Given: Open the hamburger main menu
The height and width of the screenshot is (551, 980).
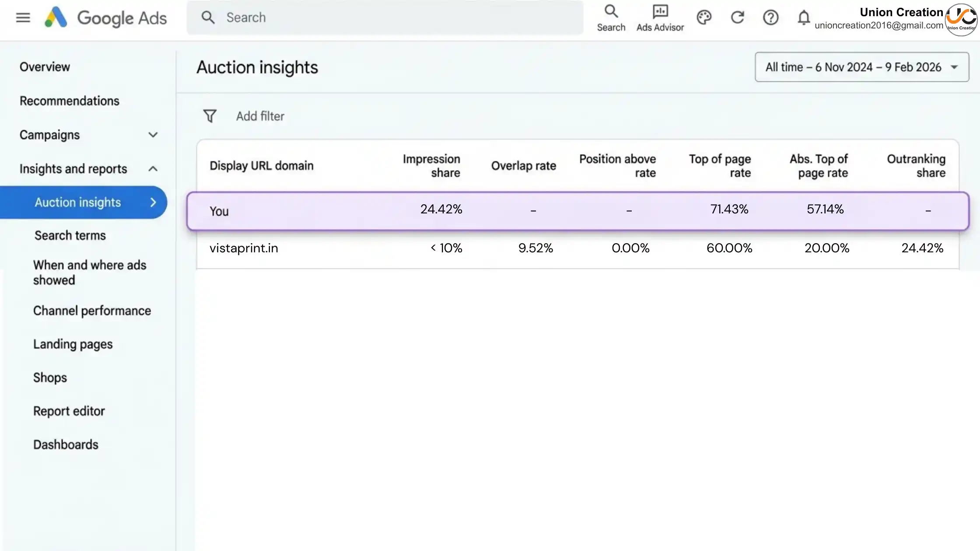Looking at the screenshot, I should [23, 18].
